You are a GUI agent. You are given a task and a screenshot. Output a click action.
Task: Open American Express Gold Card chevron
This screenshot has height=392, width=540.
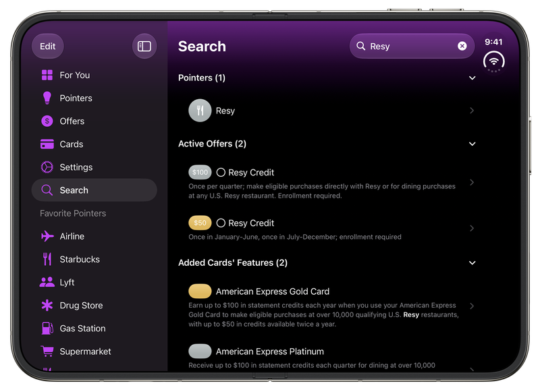(x=472, y=306)
